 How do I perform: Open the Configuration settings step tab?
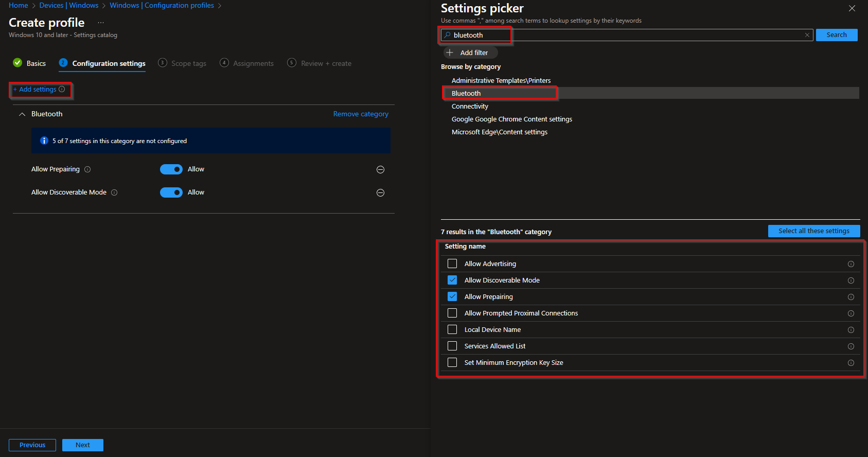pyautogui.click(x=102, y=63)
